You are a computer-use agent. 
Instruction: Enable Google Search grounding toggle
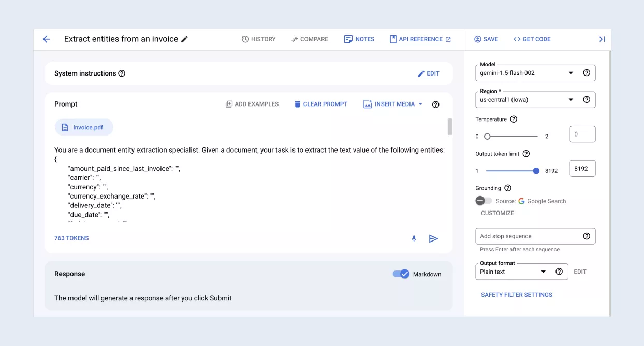[x=484, y=201]
